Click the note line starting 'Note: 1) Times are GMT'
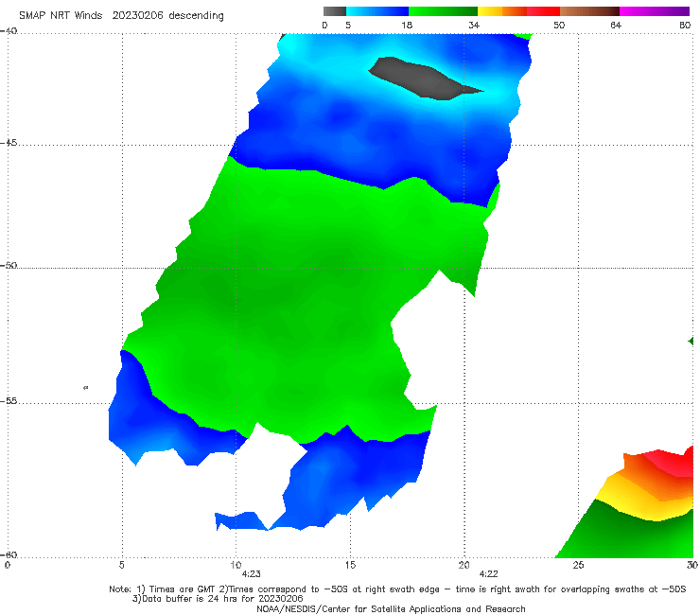The image size is (700, 615). tap(397, 589)
